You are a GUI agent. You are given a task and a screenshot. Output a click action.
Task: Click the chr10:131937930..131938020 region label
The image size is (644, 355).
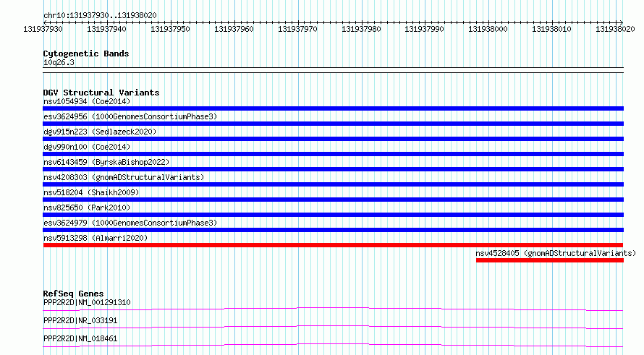pos(100,16)
